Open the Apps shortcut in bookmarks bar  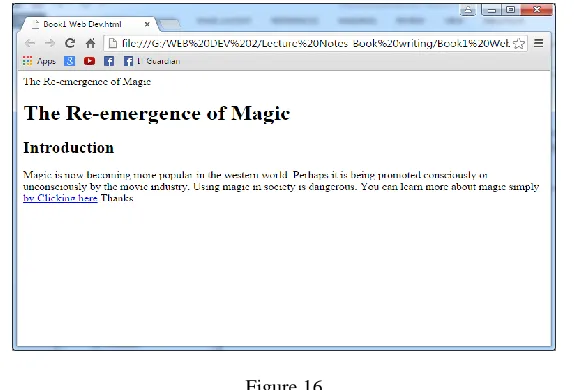click(x=39, y=61)
